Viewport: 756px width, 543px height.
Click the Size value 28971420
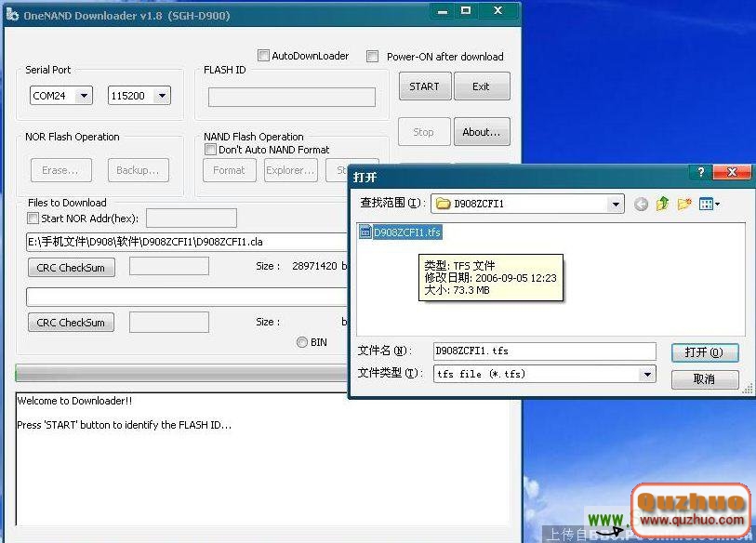tap(314, 266)
